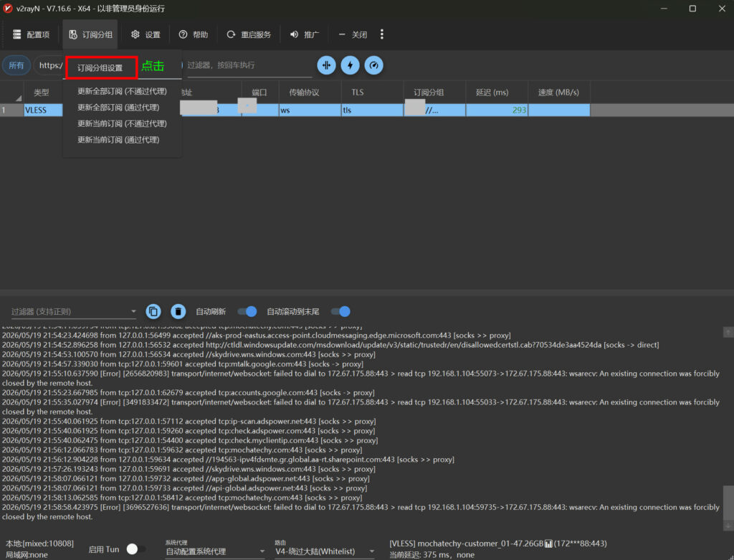This screenshot has width=734, height=560.
Task: Open the three-dot more options menu
Action: 382,34
